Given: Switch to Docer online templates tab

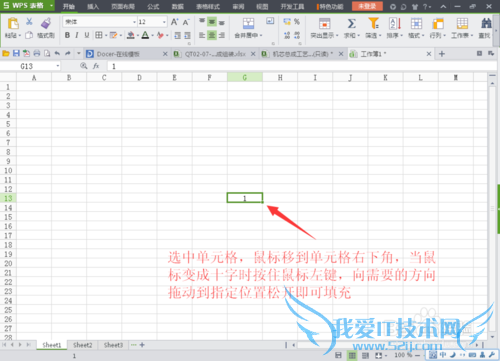Looking at the screenshot, I should coord(127,54).
